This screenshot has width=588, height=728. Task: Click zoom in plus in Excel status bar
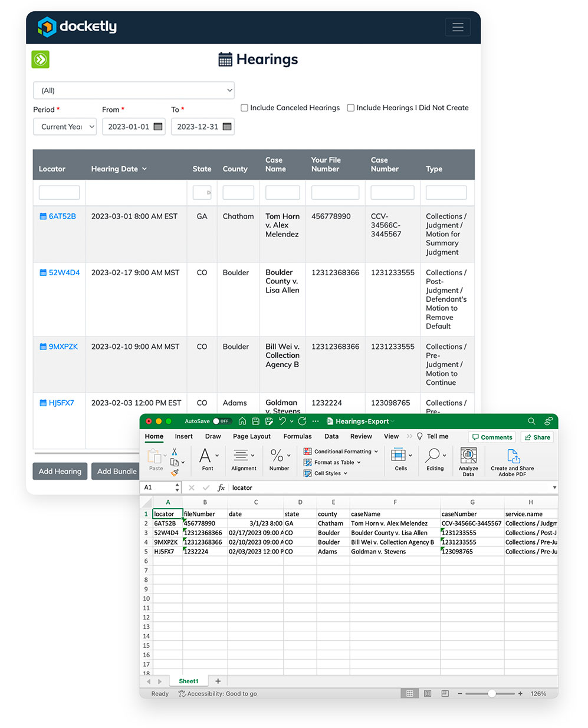click(520, 694)
